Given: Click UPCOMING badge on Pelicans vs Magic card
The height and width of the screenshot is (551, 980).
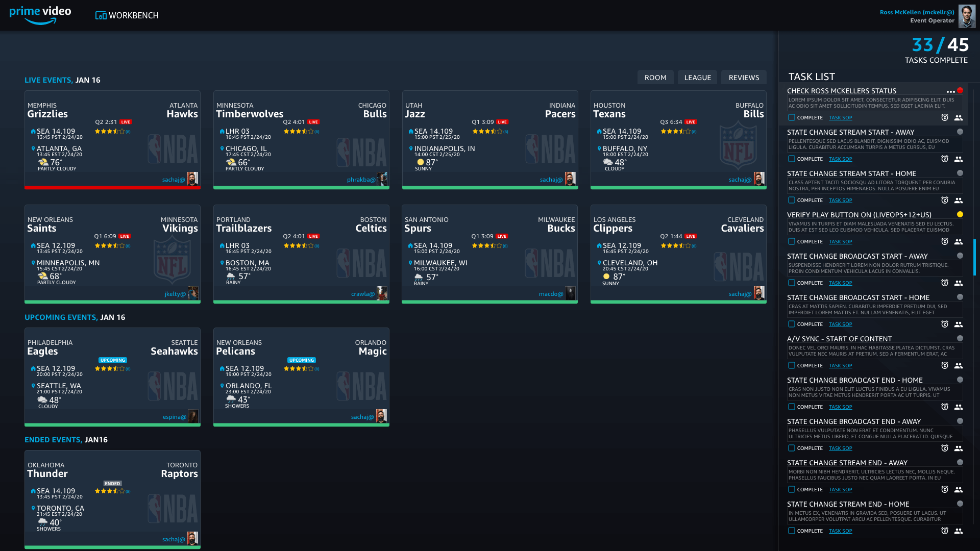Looking at the screenshot, I should click(x=302, y=360).
